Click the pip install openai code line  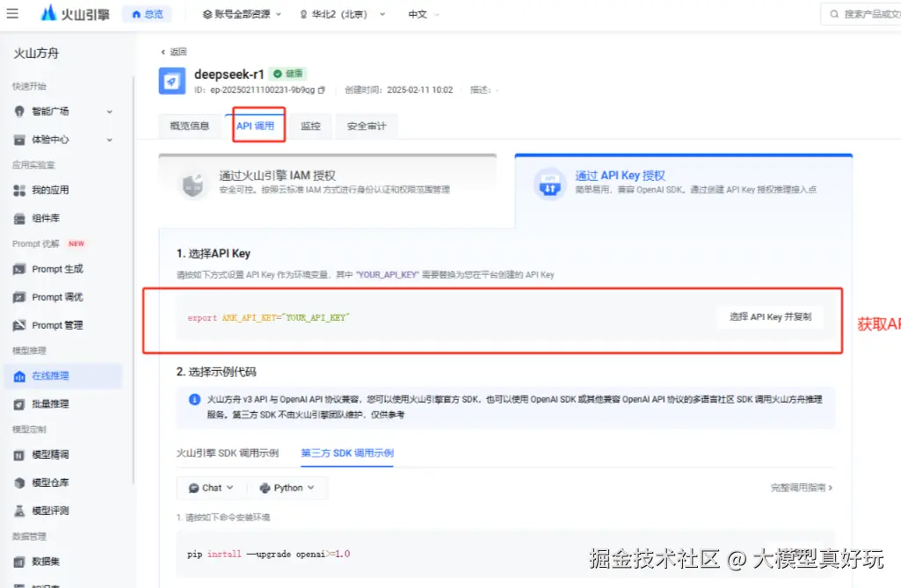point(268,554)
